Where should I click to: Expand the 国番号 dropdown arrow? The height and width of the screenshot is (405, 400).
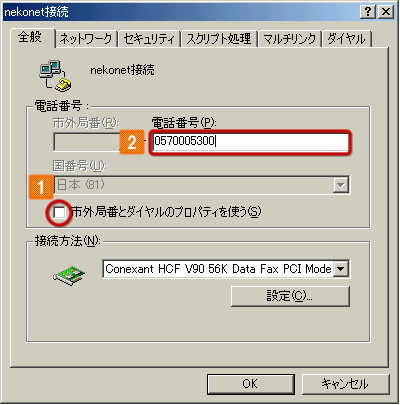(x=341, y=185)
